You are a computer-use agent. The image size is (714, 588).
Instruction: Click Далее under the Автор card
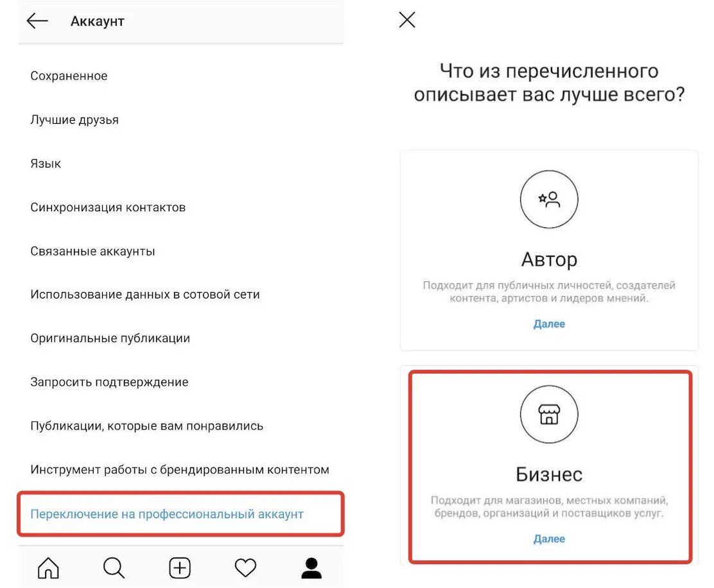point(549,324)
